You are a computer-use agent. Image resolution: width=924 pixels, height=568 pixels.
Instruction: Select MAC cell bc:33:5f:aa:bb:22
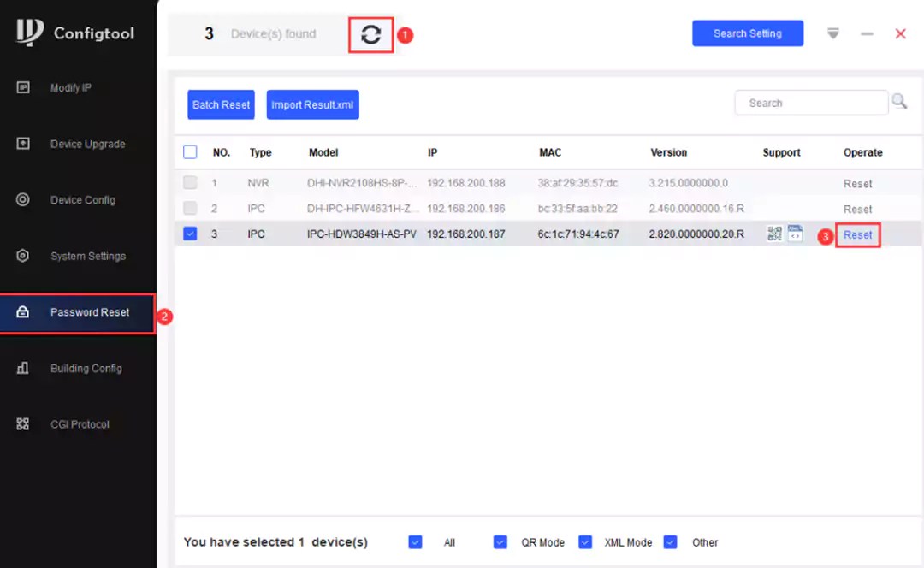pyautogui.click(x=577, y=208)
